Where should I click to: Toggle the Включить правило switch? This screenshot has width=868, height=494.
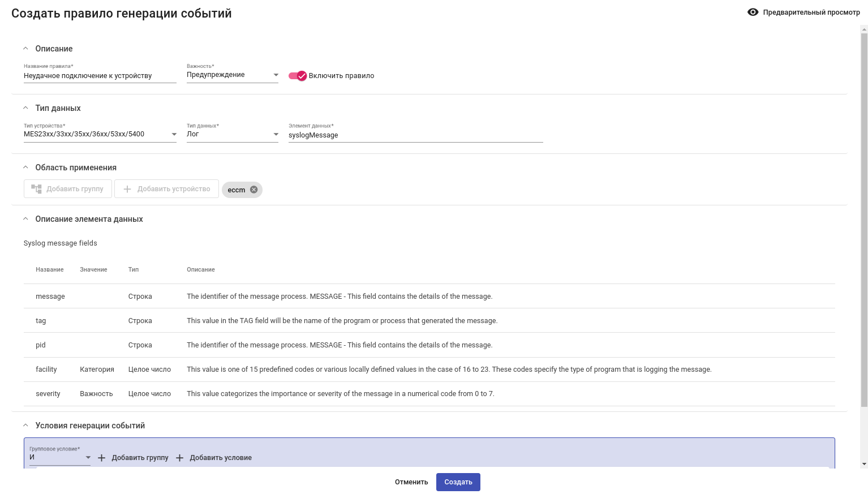(x=298, y=76)
